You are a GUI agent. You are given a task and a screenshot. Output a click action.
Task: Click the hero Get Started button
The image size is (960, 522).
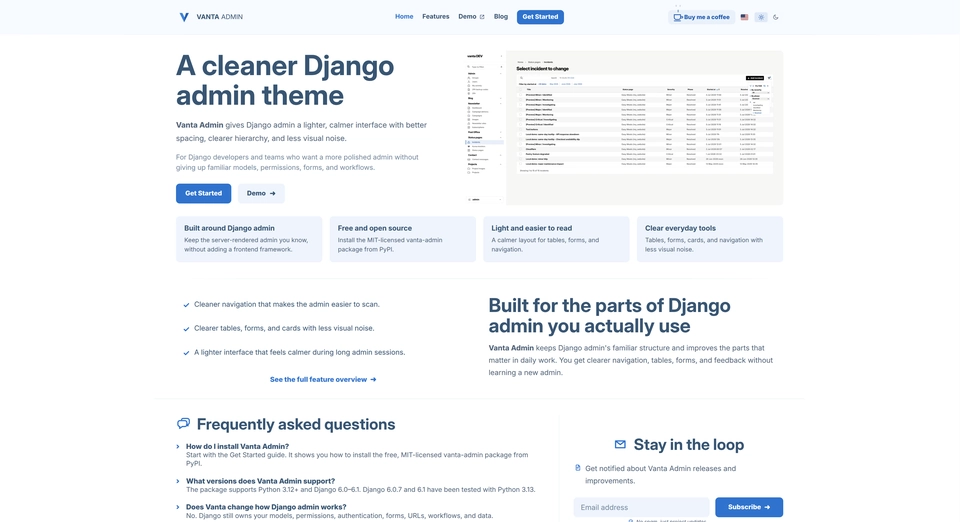[203, 193]
